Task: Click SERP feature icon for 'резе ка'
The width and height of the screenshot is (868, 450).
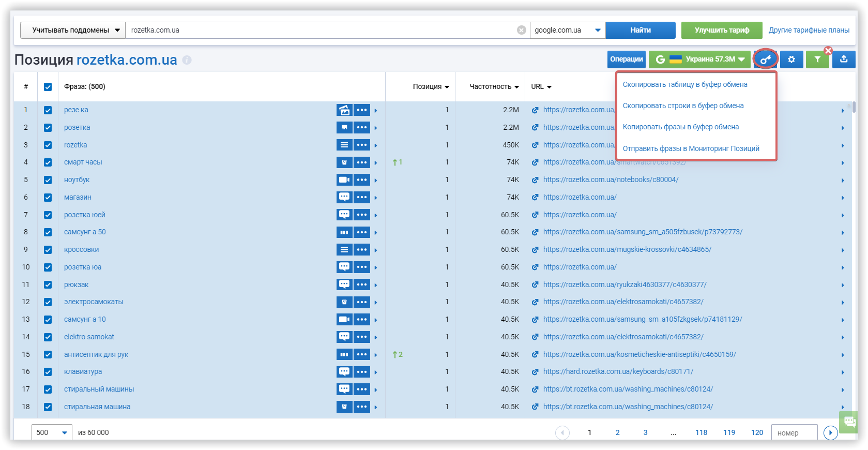Action: (344, 110)
